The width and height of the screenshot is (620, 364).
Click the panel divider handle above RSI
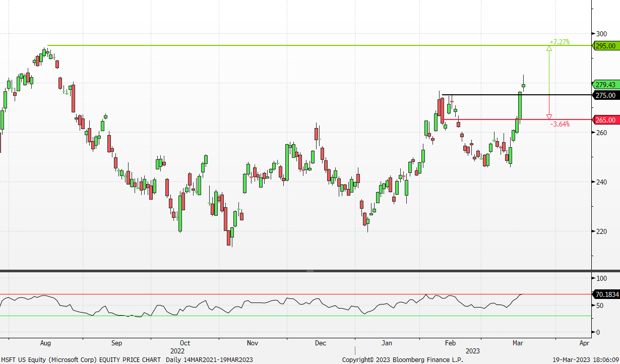click(x=310, y=271)
